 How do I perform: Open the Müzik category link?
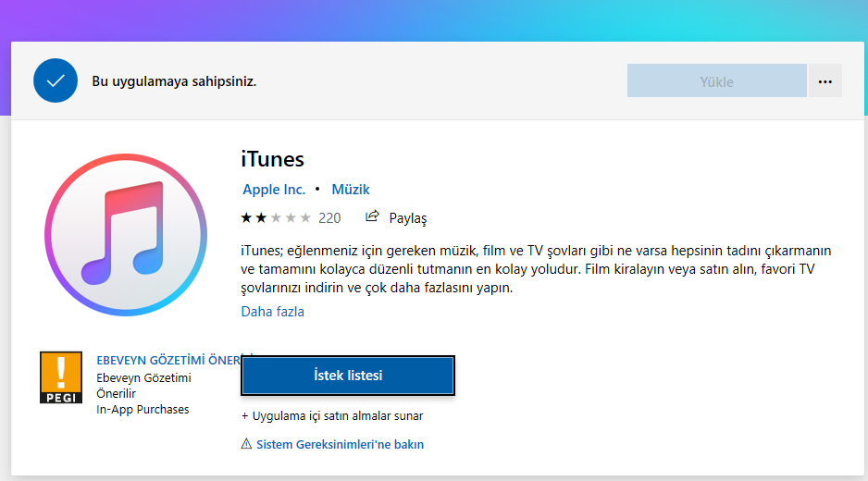click(351, 190)
